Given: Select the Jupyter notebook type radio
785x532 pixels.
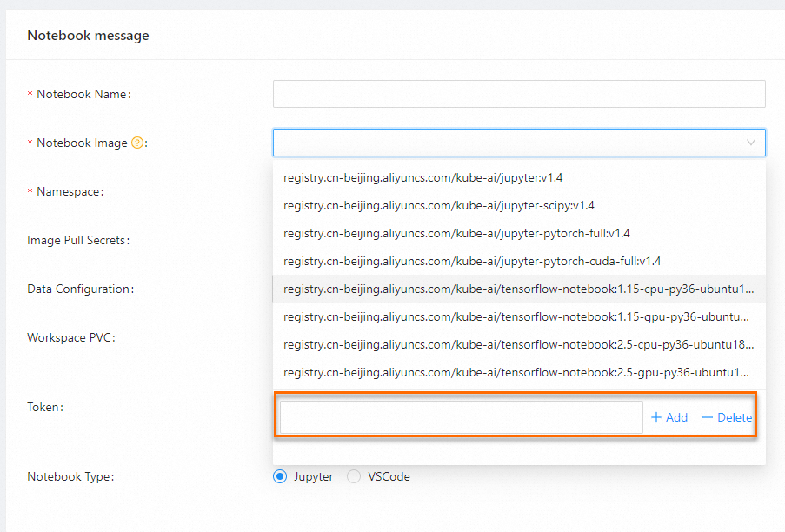Looking at the screenshot, I should [280, 476].
